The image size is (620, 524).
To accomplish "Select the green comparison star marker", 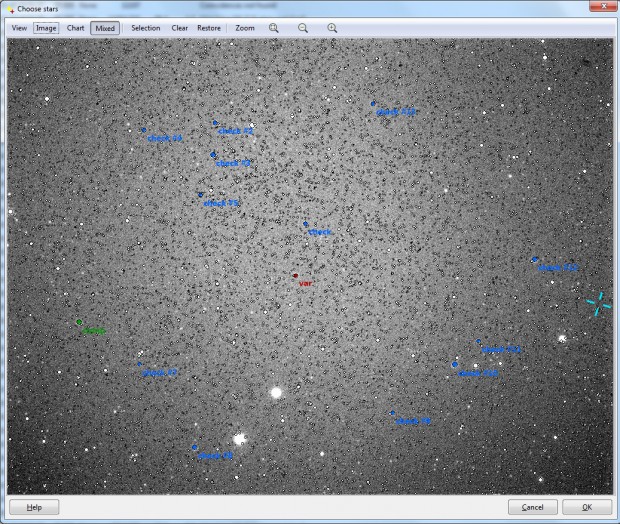I will click(79, 322).
